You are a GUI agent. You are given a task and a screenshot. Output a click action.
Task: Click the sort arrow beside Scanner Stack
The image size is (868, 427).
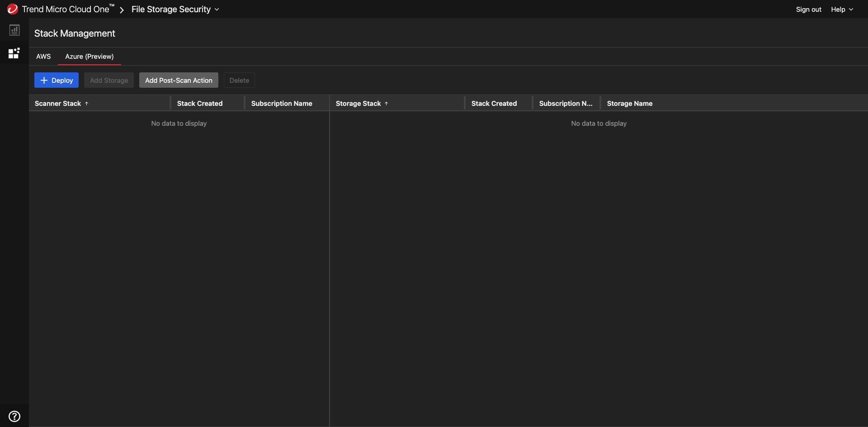[x=86, y=104]
